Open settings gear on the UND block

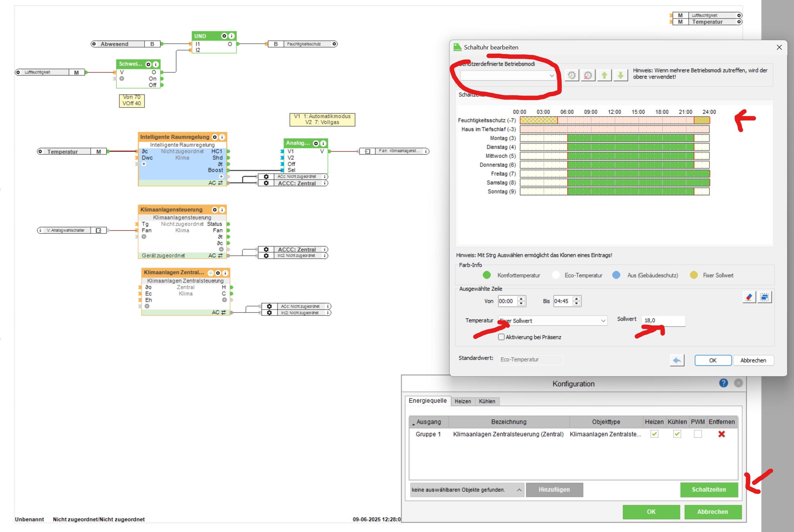[x=224, y=36]
